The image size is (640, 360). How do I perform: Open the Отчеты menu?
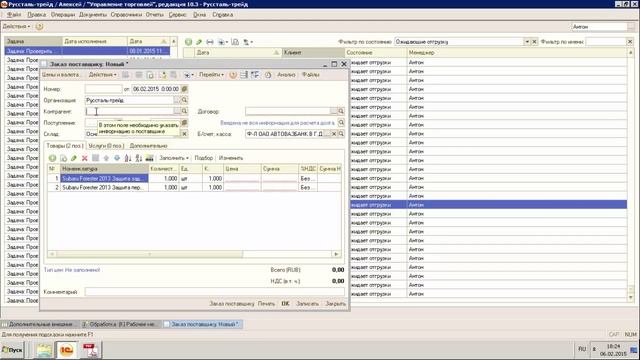pos(154,15)
